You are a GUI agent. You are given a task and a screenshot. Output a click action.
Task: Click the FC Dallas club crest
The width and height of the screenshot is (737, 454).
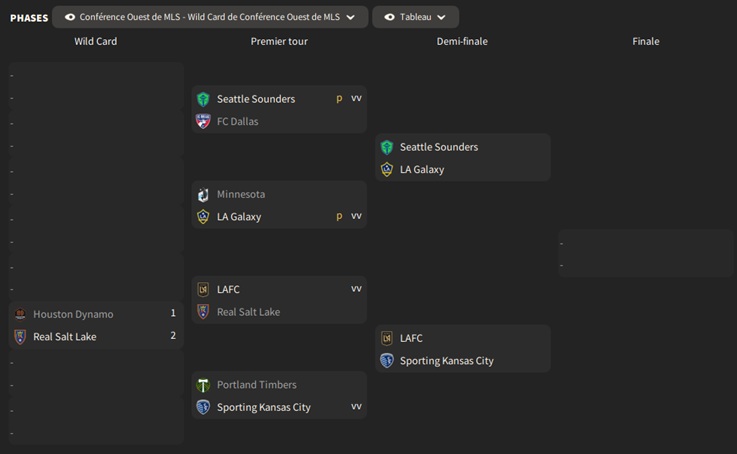point(203,121)
